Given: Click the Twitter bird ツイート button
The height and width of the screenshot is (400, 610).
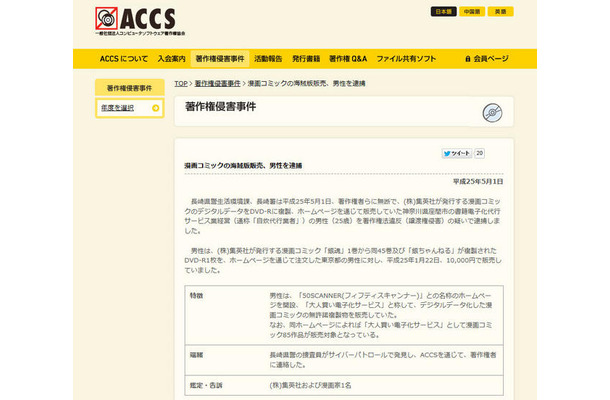Looking at the screenshot, I should (x=457, y=153).
